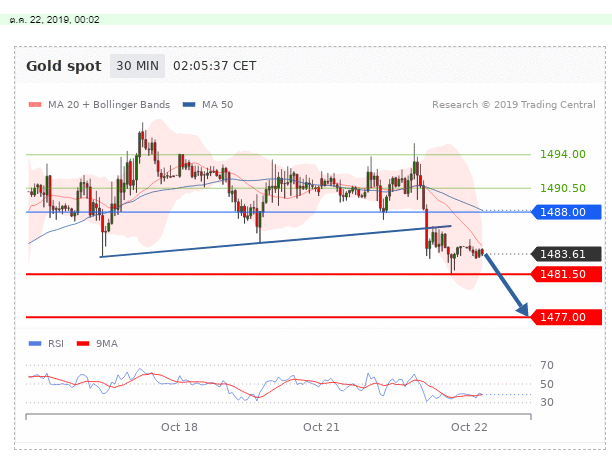612x459 pixels.
Task: Click the RSI 30 level label
Action: click(x=547, y=402)
